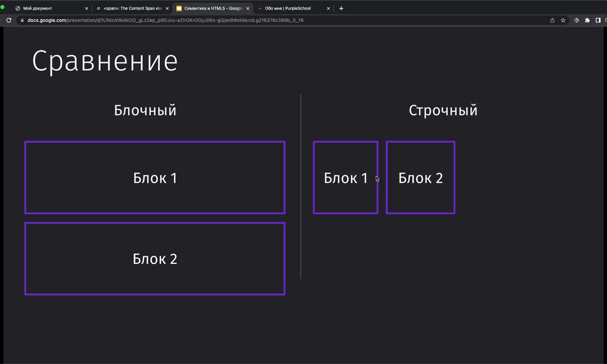The width and height of the screenshot is (607, 364).
Task: Click the wide 'Блок 2' box under Блочный
Action: (x=155, y=258)
